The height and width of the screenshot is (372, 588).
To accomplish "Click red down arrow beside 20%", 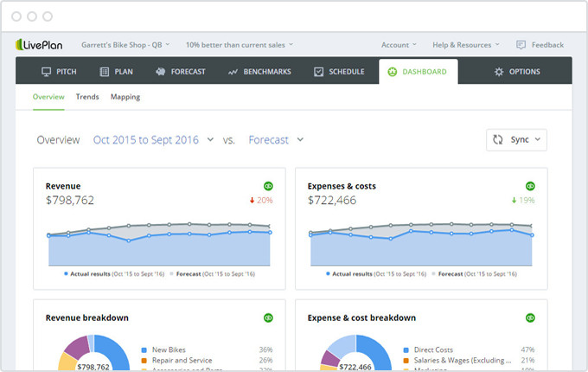I will (252, 200).
